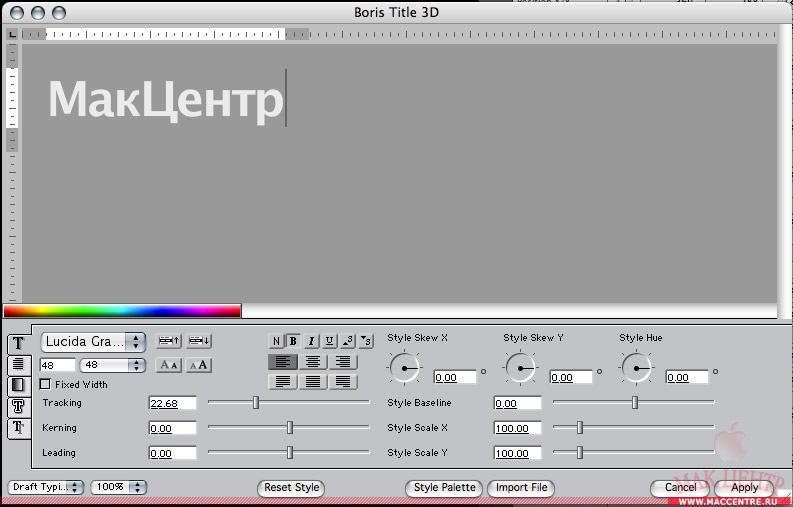Click the decrease line spacing icon (down arrow)

pyautogui.click(x=199, y=341)
